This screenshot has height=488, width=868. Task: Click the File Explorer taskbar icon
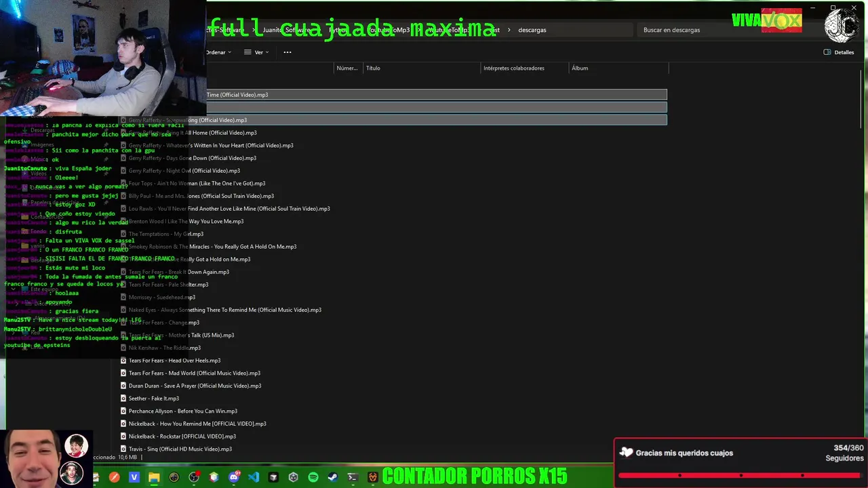point(154,477)
